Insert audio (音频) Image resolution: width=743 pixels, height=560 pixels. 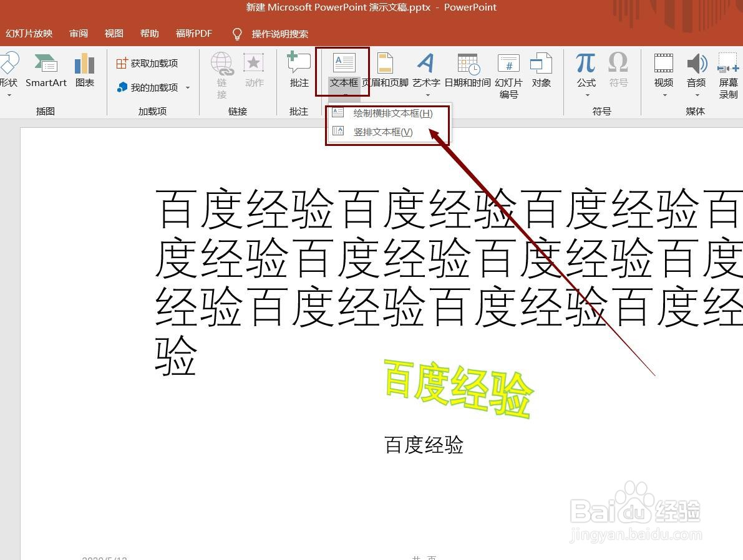(697, 70)
